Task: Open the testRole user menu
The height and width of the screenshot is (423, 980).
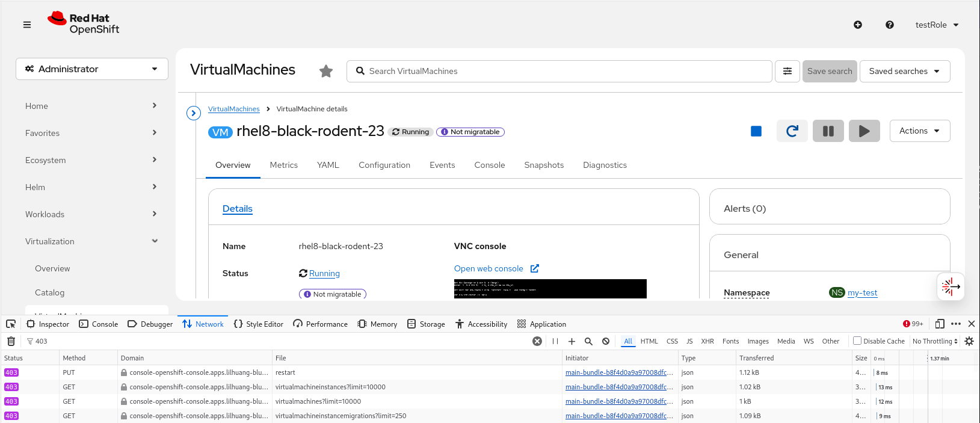Action: [937, 25]
